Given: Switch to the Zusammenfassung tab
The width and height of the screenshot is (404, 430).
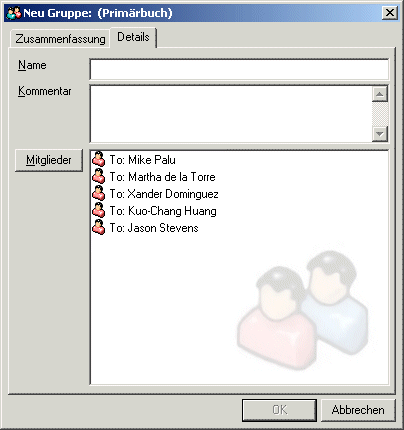Looking at the screenshot, I should [60, 39].
